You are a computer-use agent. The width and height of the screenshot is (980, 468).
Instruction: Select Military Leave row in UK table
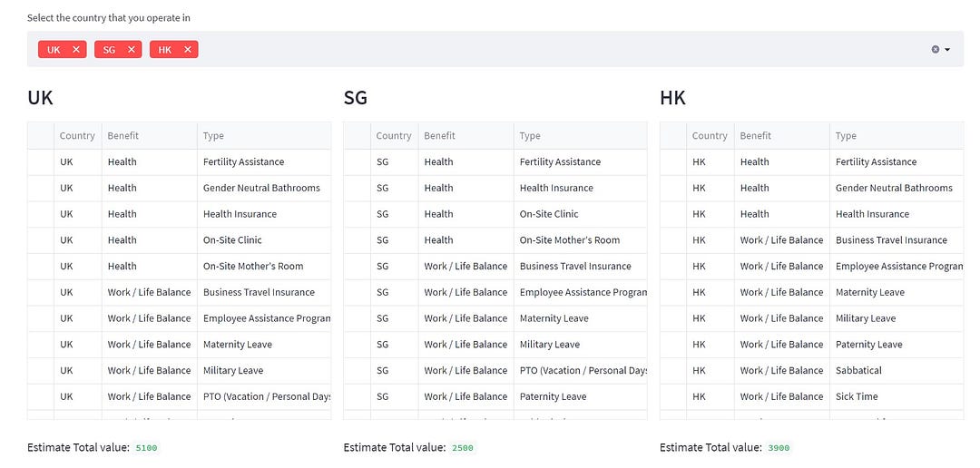click(180, 371)
